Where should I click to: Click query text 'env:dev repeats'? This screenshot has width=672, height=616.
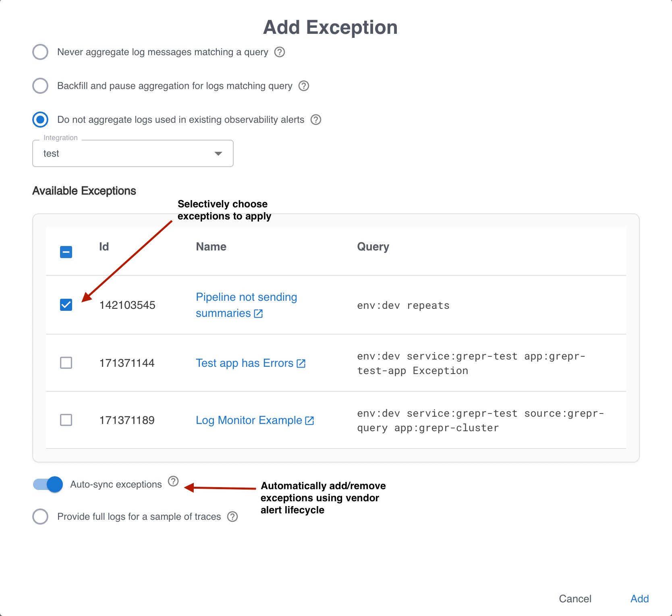[403, 306]
